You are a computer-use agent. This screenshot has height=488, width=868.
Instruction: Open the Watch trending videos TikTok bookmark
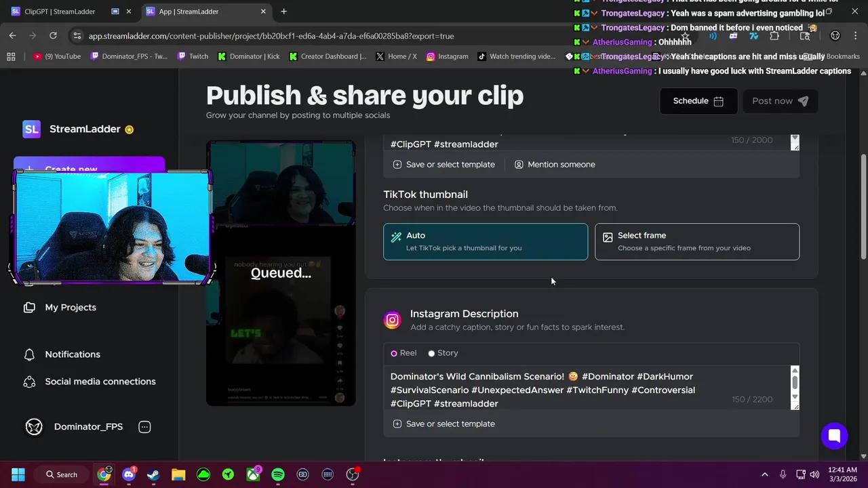[x=517, y=56]
